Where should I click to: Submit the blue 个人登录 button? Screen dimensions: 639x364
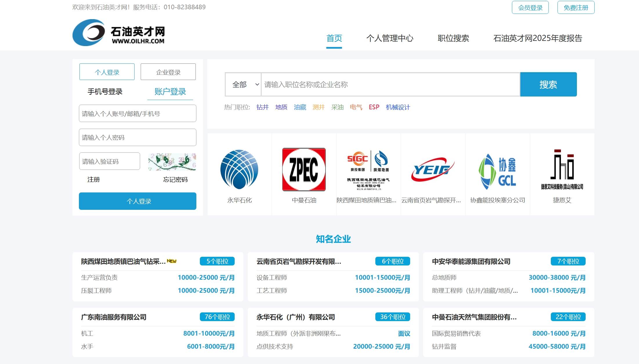click(137, 201)
